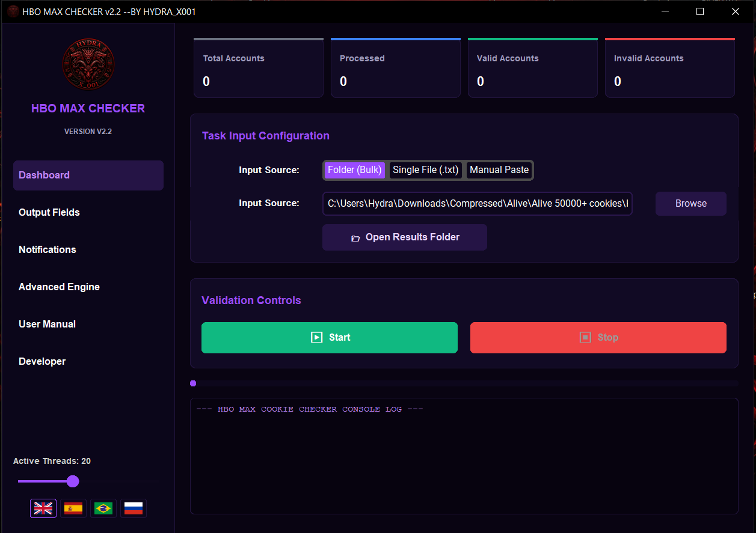
Task: Choose the Brazilian flag language option
Action: (103, 508)
